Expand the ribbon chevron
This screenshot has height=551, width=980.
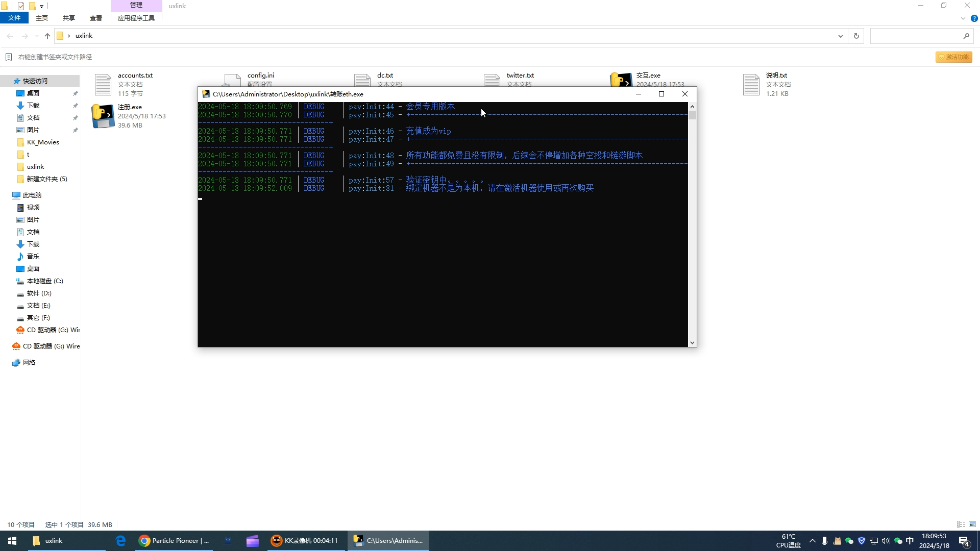tap(963, 18)
